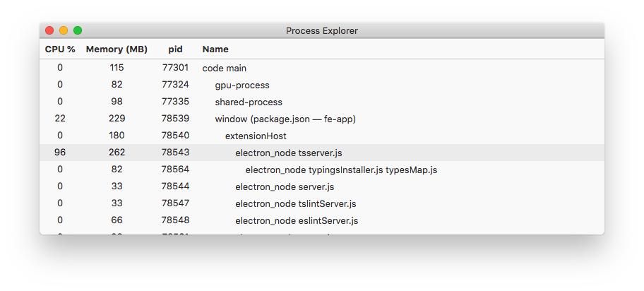Image resolution: width=644 pixels, height=291 pixels.
Task: Click the Memory (MB) column header
Action: pos(117,49)
